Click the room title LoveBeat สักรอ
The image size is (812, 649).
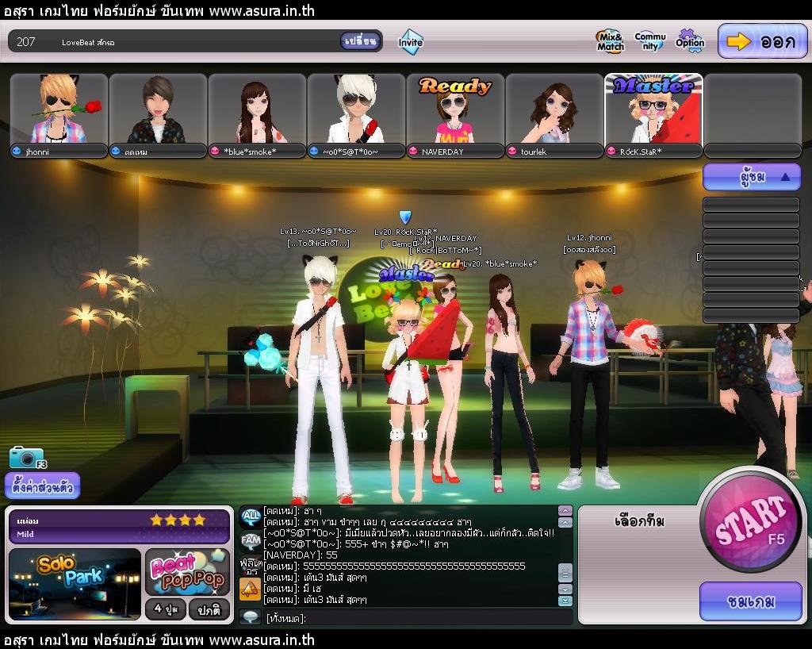(88, 43)
